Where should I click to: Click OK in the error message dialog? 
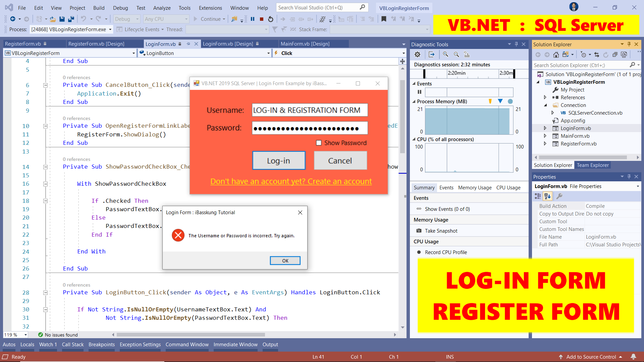[x=285, y=261]
